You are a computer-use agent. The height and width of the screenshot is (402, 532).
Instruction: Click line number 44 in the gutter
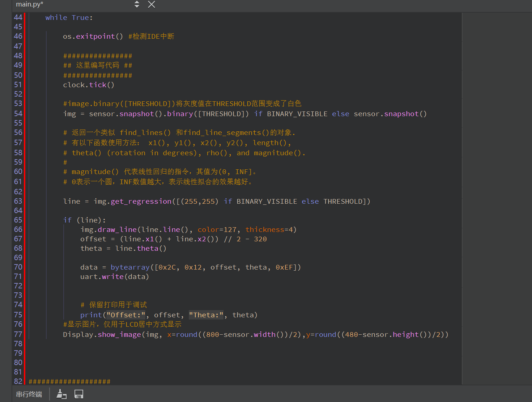click(18, 17)
